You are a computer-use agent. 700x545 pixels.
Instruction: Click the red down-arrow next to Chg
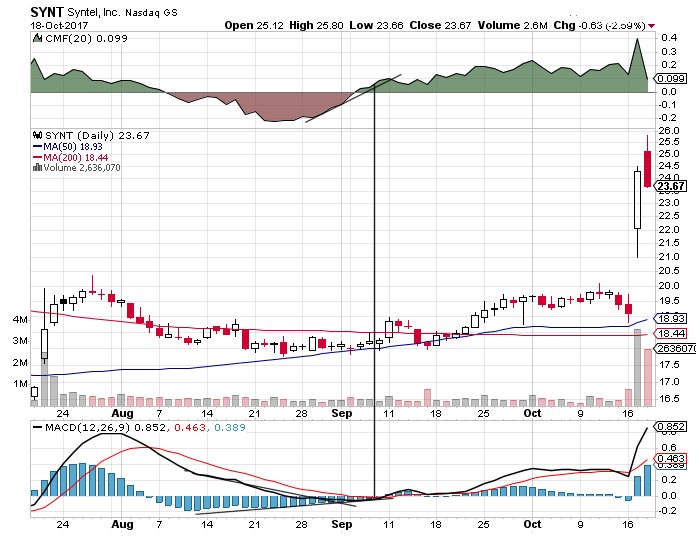click(653, 25)
